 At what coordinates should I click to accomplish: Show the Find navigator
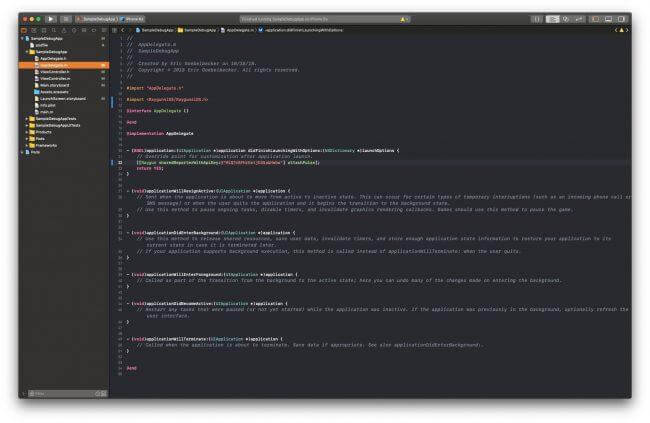coord(54,30)
